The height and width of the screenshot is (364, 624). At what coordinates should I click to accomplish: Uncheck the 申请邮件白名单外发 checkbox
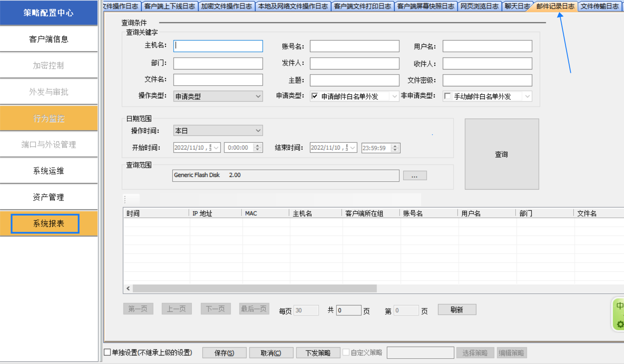click(x=315, y=96)
